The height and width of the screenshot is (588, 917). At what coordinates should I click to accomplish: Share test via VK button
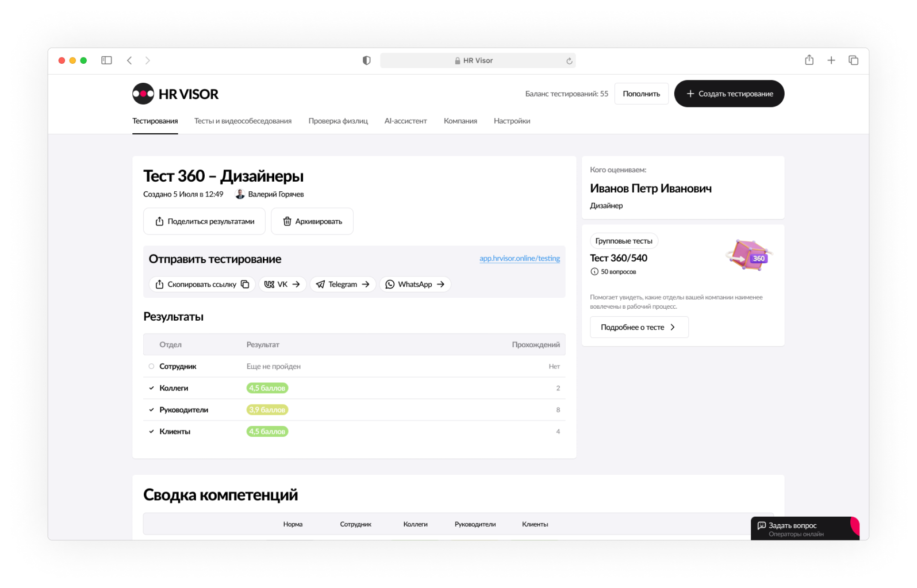[x=282, y=284]
